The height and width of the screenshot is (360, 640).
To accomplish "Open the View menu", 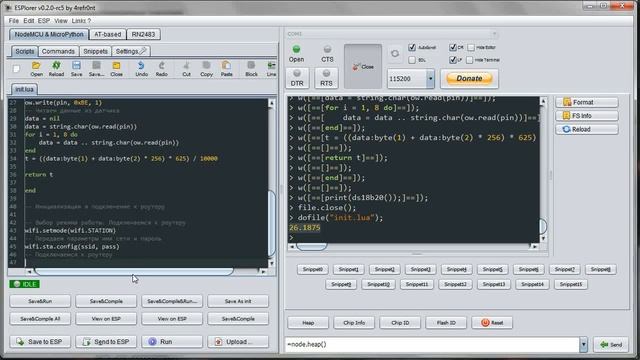I will (x=60, y=20).
